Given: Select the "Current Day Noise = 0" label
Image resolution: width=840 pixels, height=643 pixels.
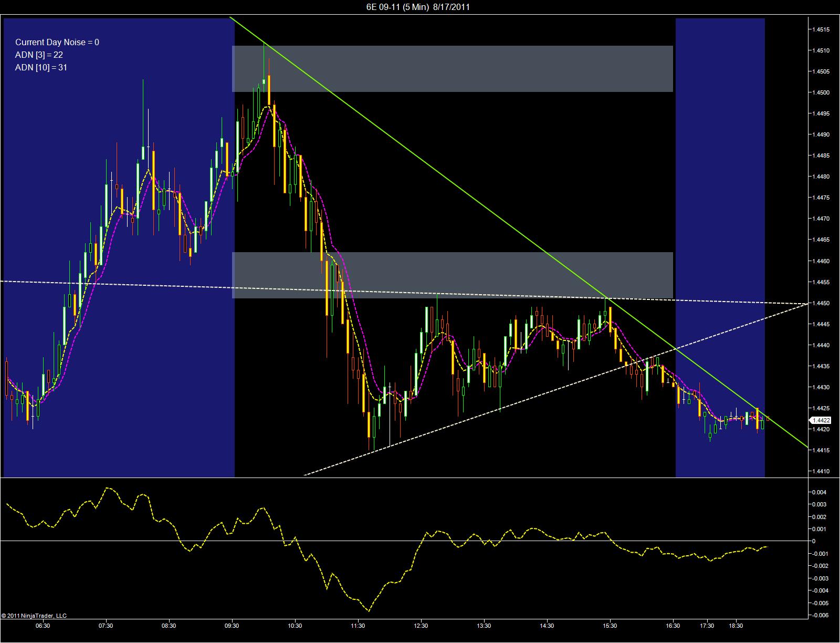Looking at the screenshot, I should coord(57,42).
